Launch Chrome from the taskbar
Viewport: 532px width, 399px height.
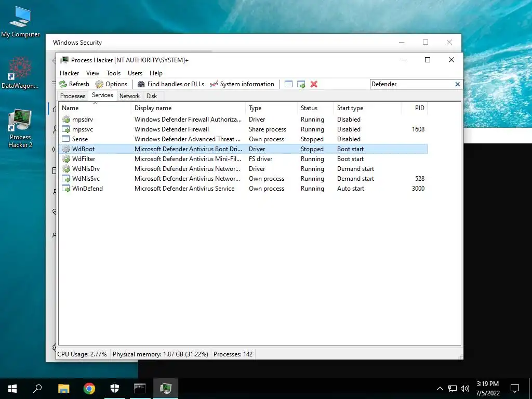89,389
